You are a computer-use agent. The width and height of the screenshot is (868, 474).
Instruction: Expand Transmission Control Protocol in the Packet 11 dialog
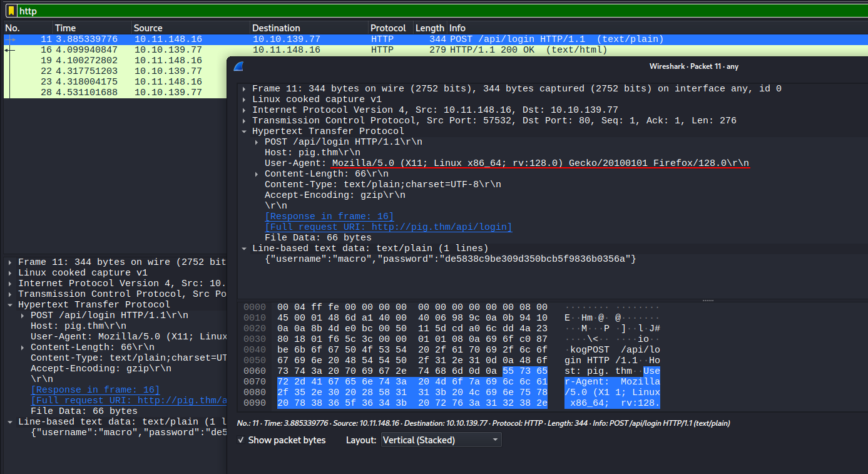244,121
